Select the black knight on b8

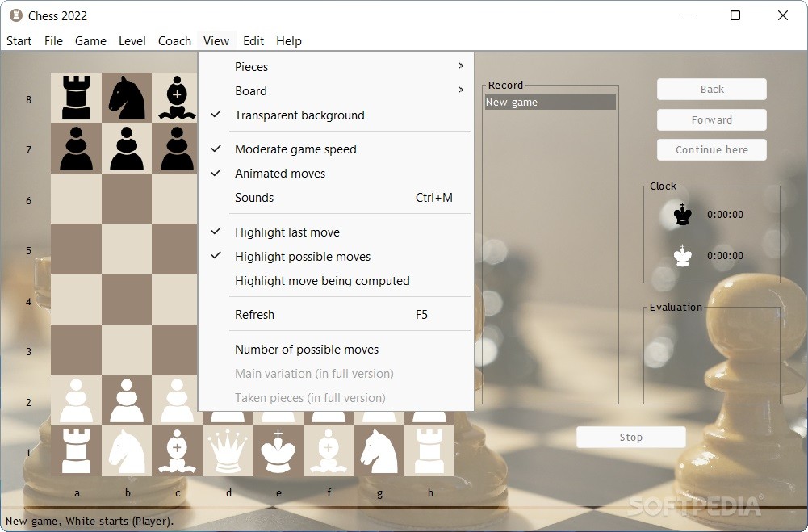[x=127, y=98]
